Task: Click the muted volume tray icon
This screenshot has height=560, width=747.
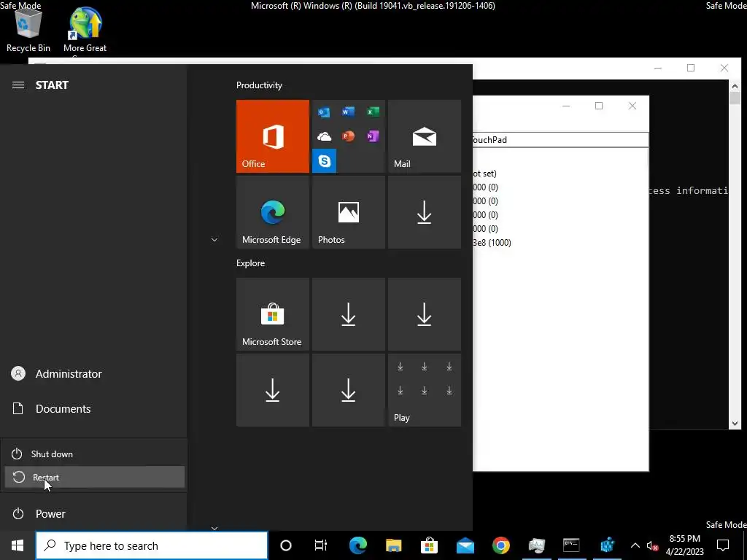Action: [x=653, y=545]
